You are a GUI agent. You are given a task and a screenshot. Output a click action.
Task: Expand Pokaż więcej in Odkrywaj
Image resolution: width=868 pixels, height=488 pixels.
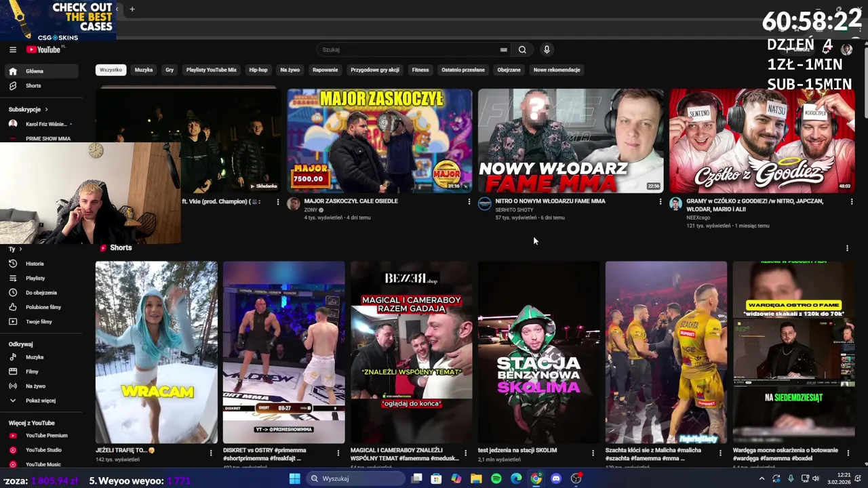point(41,401)
